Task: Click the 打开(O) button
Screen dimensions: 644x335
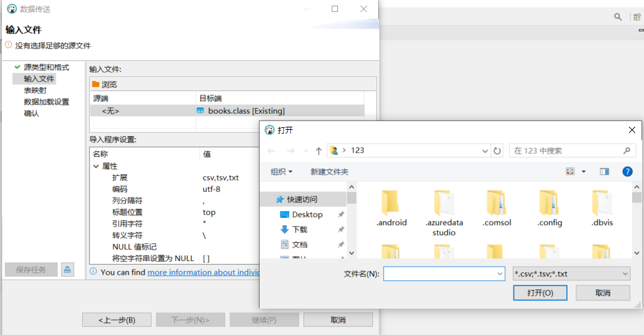Action: 540,293
